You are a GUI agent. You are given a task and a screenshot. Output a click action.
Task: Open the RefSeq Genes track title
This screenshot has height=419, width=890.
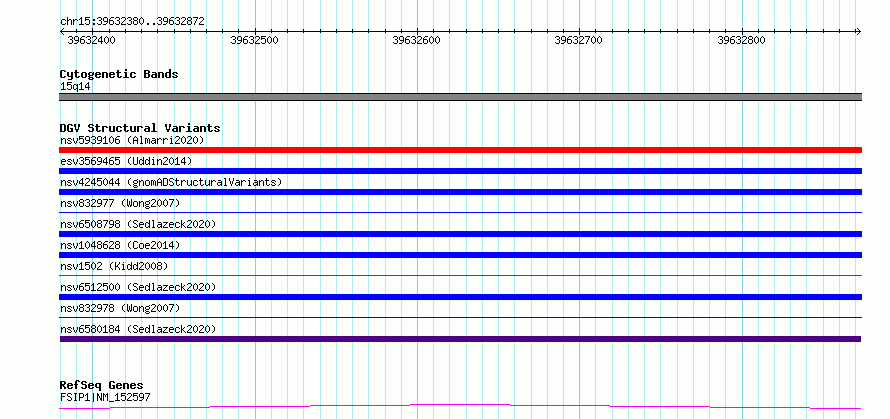click(x=101, y=386)
